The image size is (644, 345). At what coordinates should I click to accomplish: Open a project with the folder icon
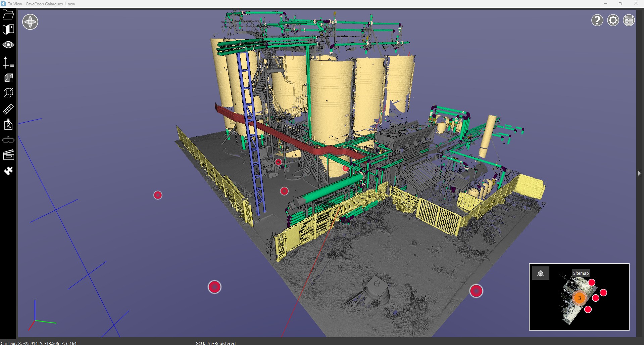pos(8,14)
